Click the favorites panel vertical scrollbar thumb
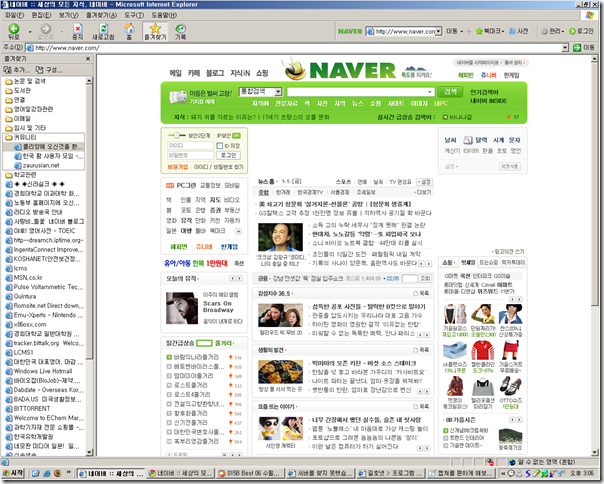Image resolution: width=604 pixels, height=484 pixels. pyautogui.click(x=89, y=222)
